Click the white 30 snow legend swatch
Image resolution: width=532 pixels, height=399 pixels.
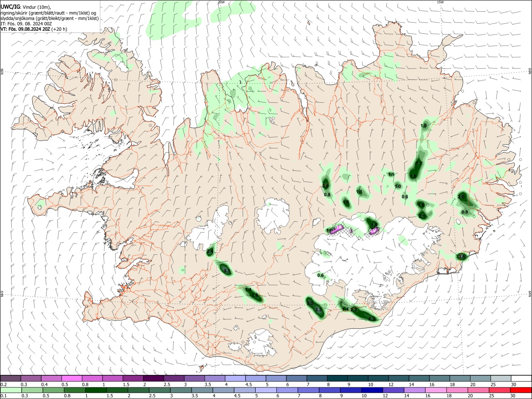(x=521, y=378)
